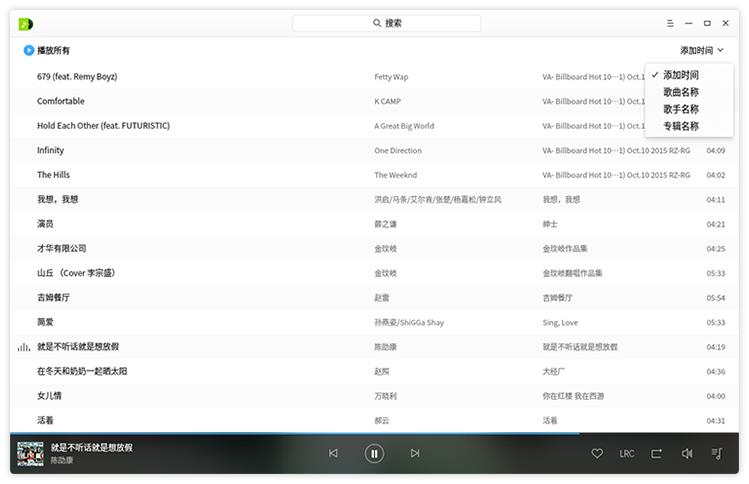The height and width of the screenshot is (484, 749).
Task: Click the now-playing bars icon
Action: [23, 347]
